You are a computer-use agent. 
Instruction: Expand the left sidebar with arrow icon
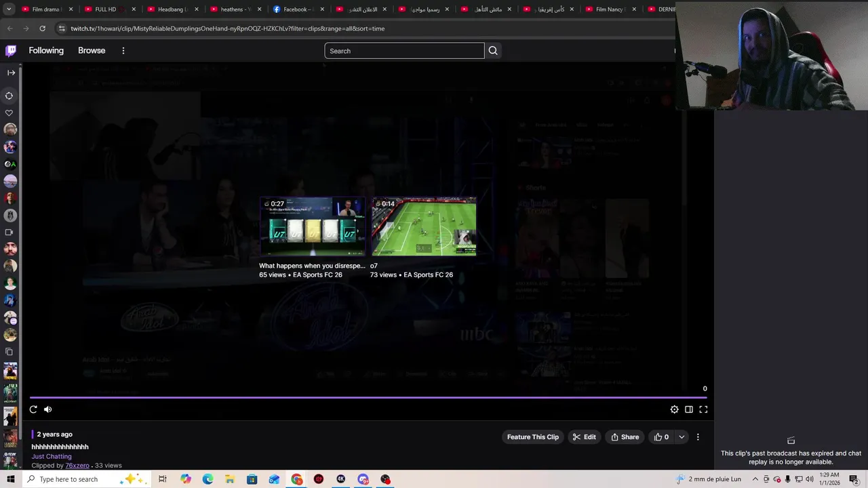[x=11, y=73]
